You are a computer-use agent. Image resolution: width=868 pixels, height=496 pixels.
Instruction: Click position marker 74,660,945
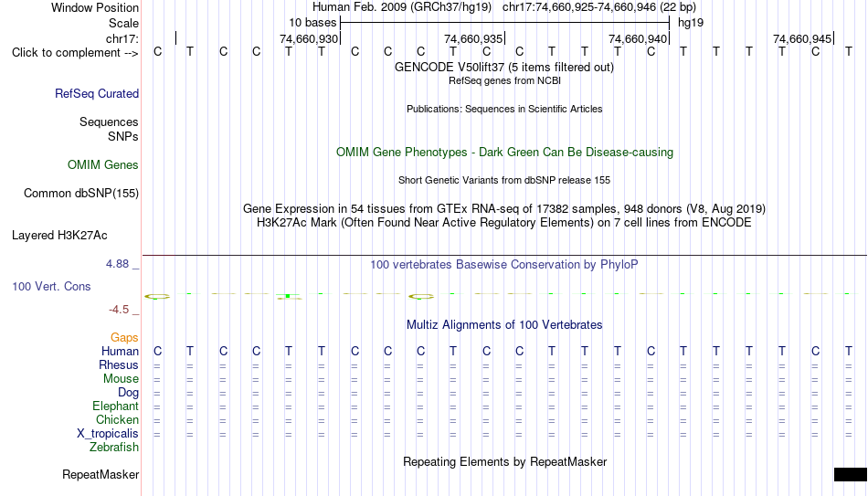(802, 38)
